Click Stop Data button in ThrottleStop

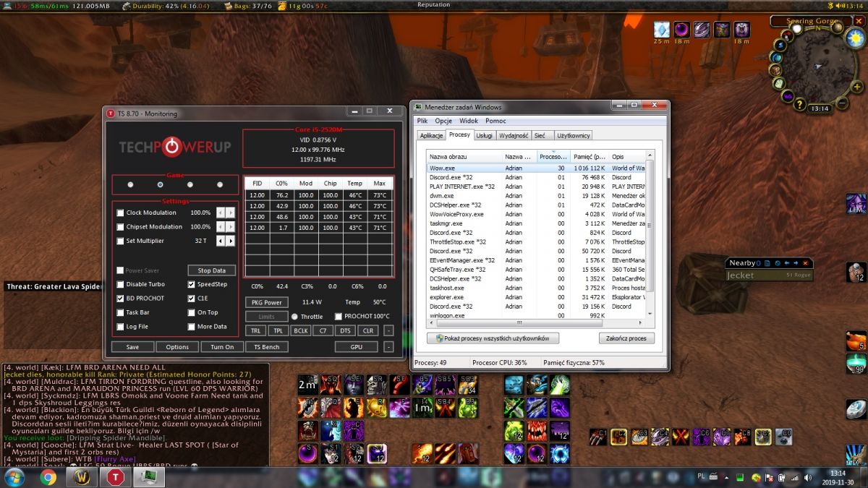pyautogui.click(x=212, y=270)
